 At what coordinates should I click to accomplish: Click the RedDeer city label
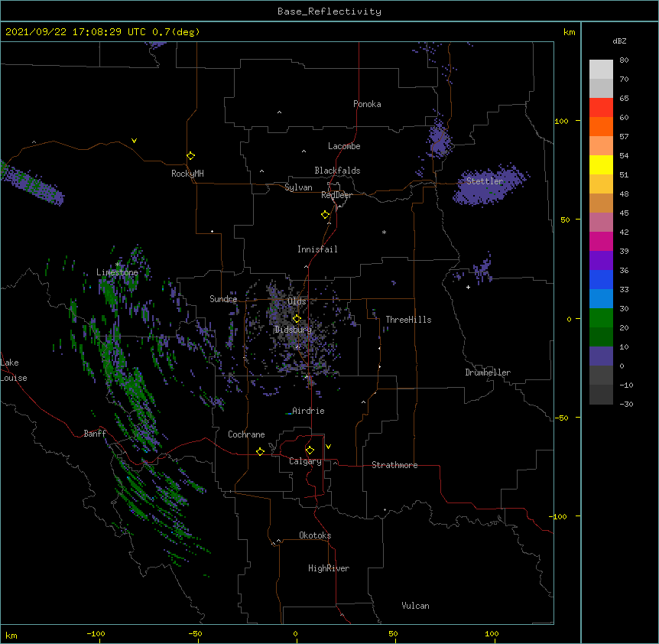(336, 195)
